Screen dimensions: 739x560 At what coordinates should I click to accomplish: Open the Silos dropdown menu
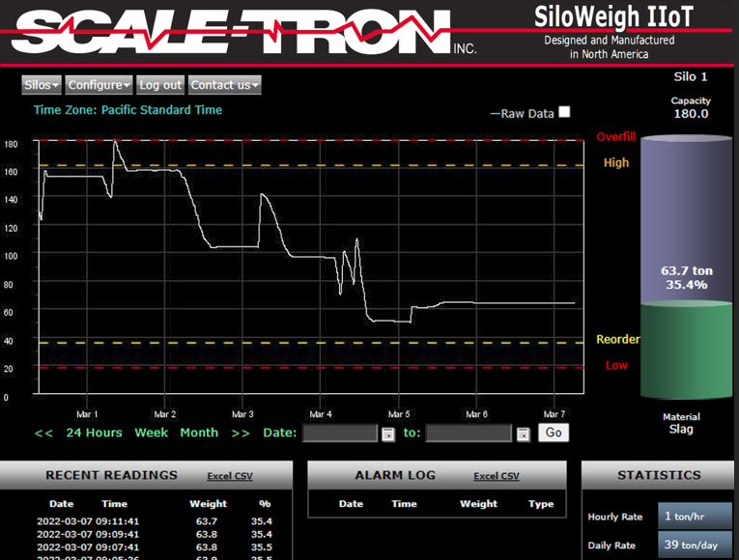pos(42,85)
